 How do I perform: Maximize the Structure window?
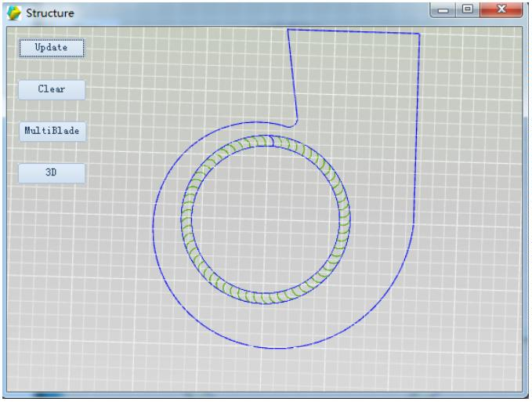point(468,9)
